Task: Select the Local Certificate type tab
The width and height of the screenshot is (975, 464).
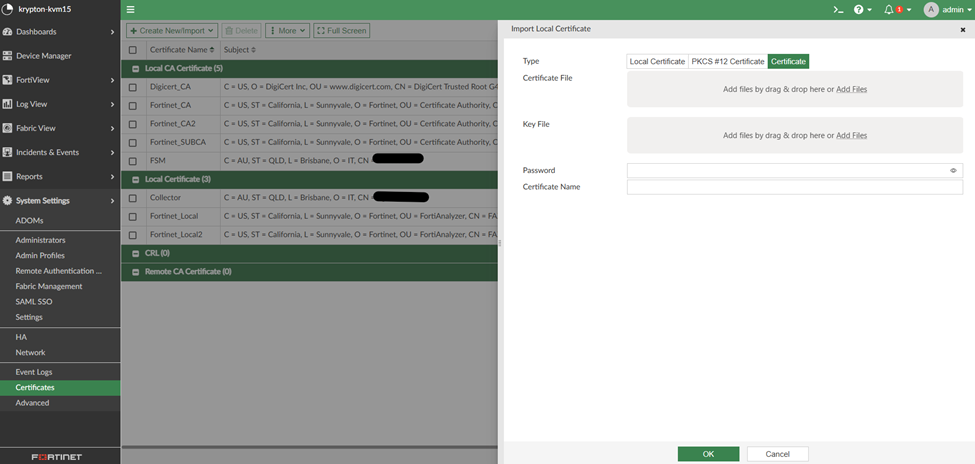Action: 657,62
